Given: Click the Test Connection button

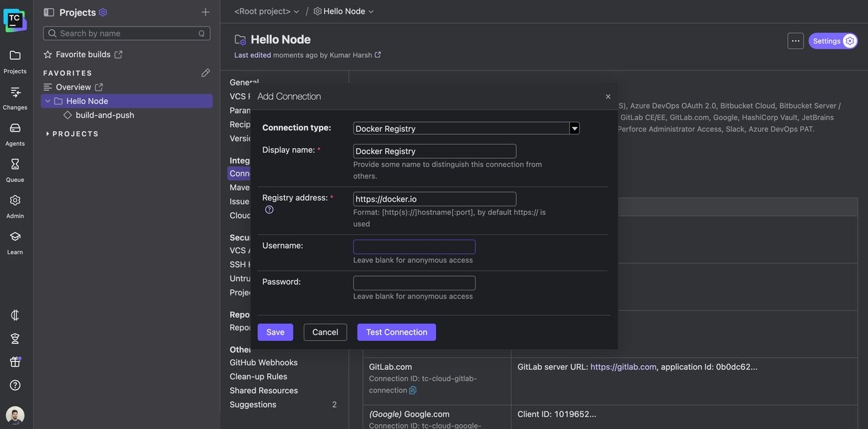Looking at the screenshot, I should tap(396, 332).
